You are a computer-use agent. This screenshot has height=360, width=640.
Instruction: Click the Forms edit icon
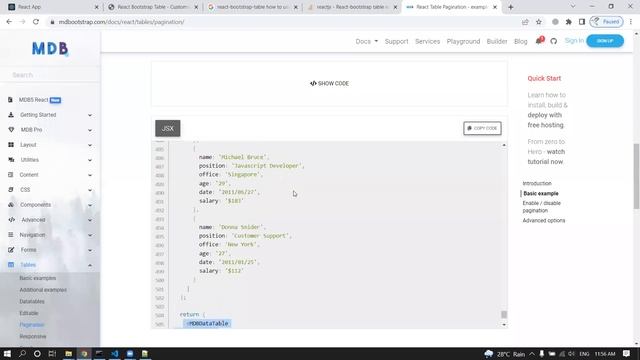(x=11, y=249)
